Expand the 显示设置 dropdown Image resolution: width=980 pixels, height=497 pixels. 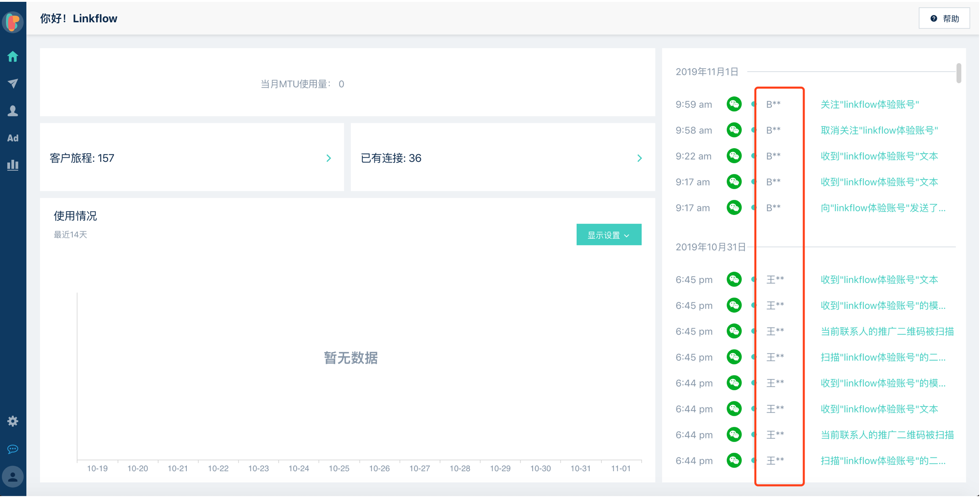[x=608, y=235]
